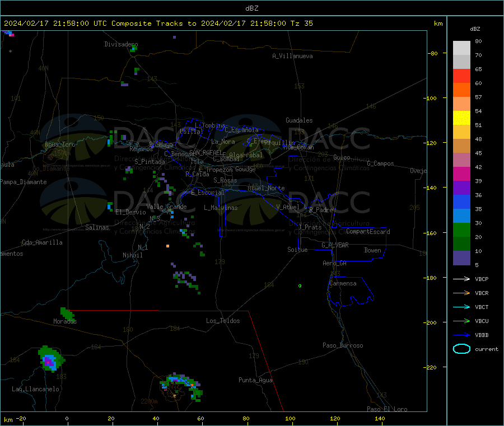
Task: Select the magenta 39–42 dBZ swatch
Action: (461, 174)
